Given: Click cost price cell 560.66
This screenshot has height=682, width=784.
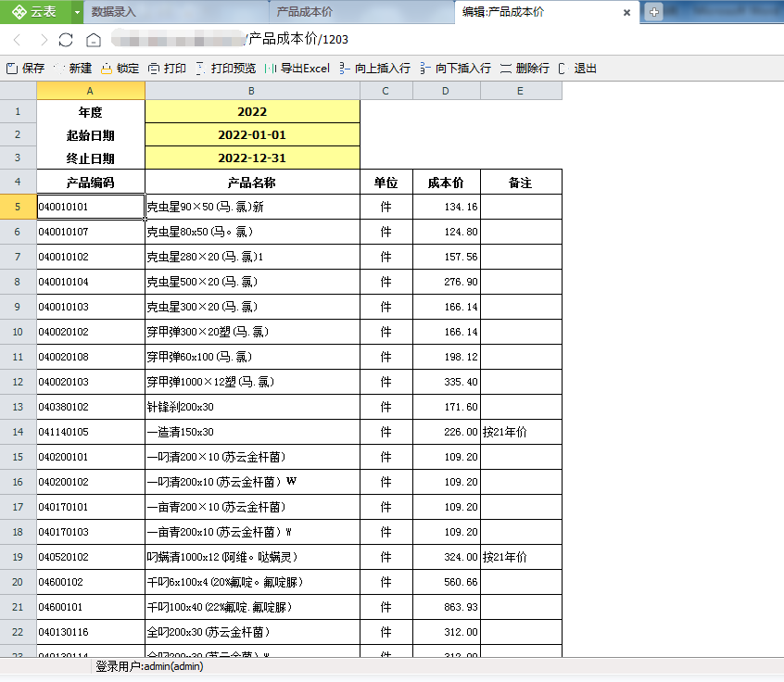Looking at the screenshot, I should 446,582.
